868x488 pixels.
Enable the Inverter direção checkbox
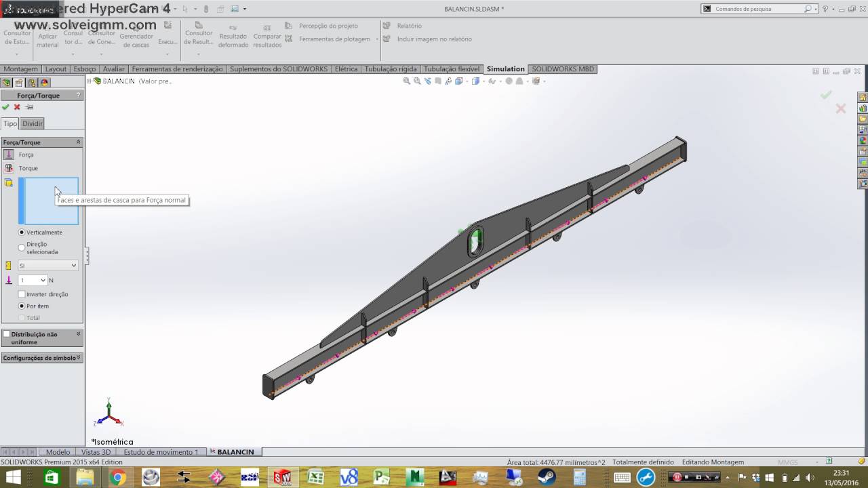[22, 294]
